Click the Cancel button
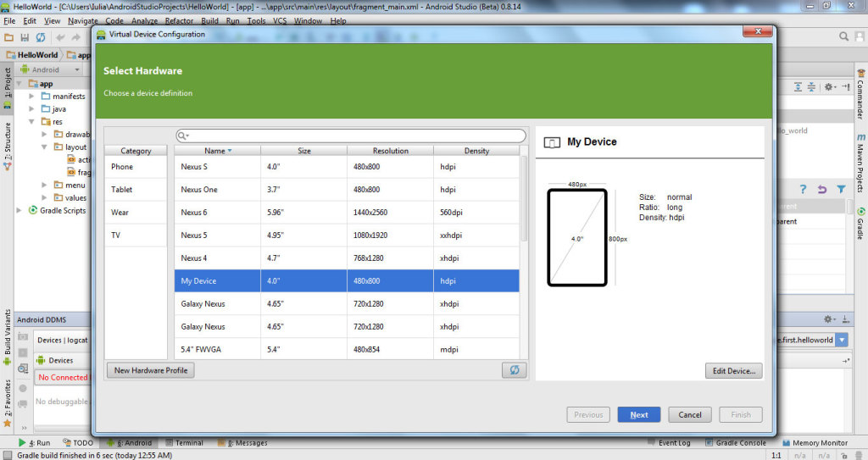868x460 pixels. point(690,414)
